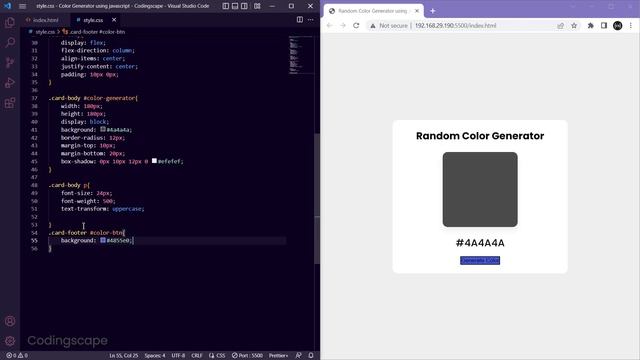Open Chrome three-dot menu
Viewport: 640px width, 360px height.
point(631,25)
